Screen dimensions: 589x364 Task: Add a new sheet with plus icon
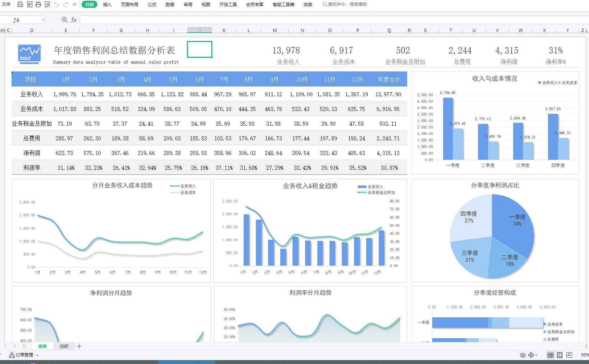79,346
